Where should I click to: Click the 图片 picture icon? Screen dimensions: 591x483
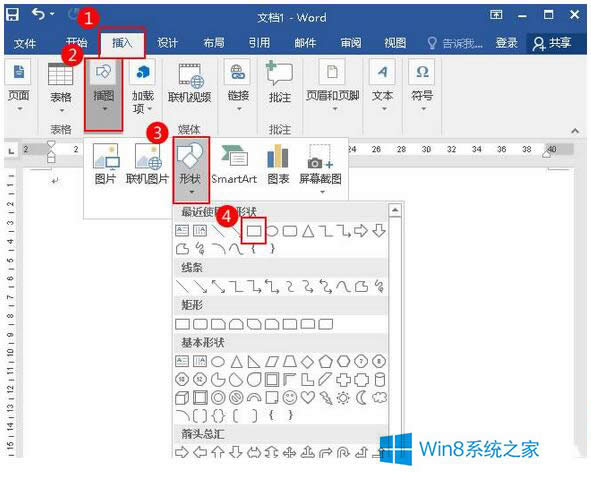(105, 165)
